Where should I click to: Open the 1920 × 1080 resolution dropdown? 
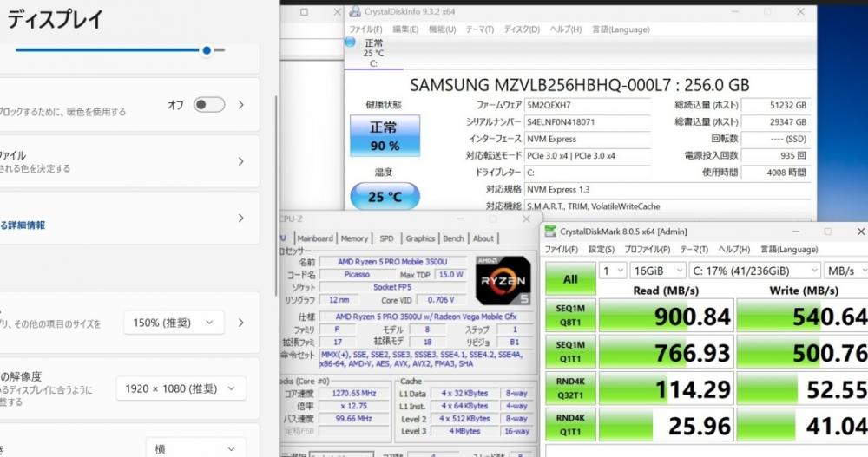[181, 389]
